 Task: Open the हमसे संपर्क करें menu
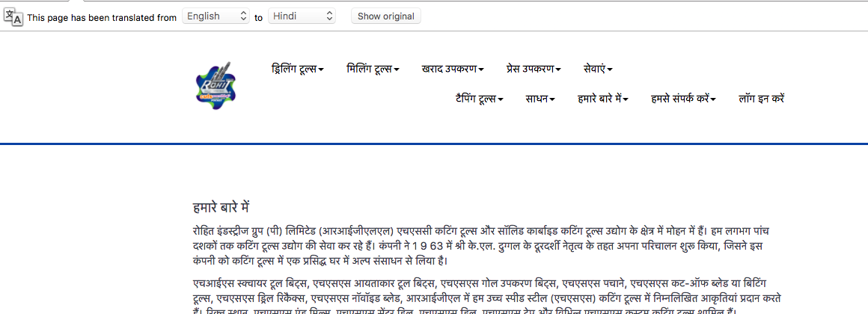[x=684, y=99]
